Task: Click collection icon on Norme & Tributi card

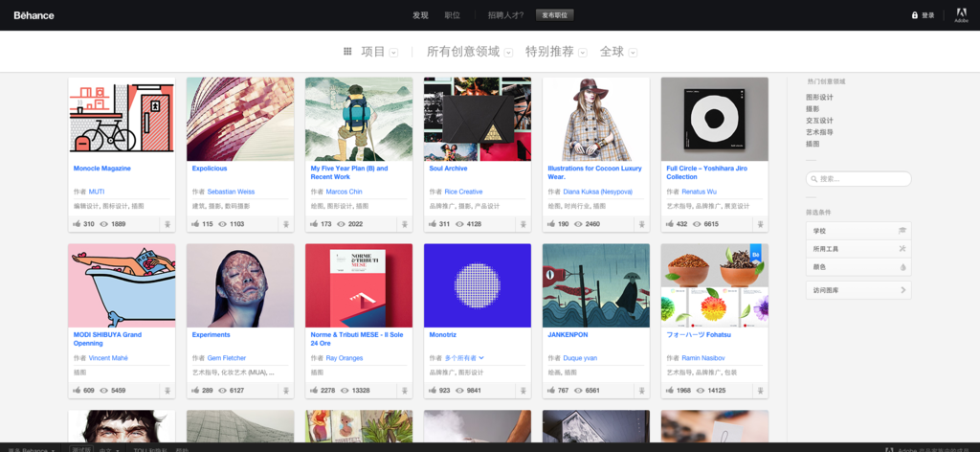Action: pos(405,390)
